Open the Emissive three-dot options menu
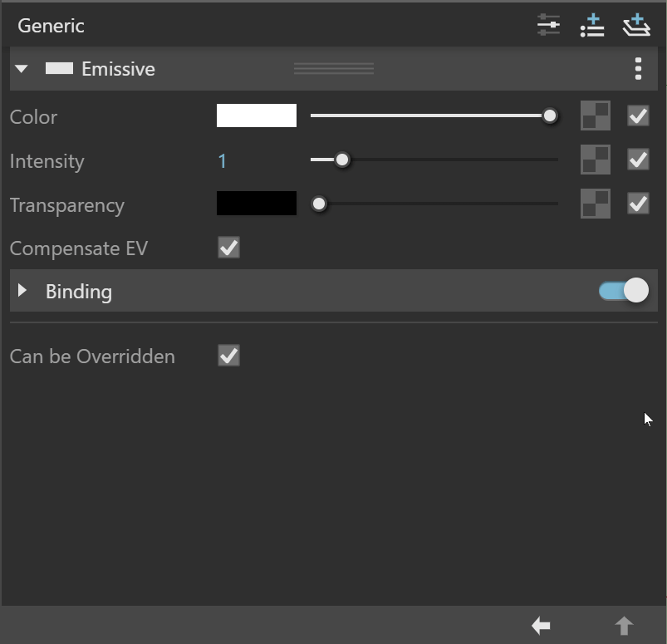The height and width of the screenshot is (644, 667). coord(638,68)
